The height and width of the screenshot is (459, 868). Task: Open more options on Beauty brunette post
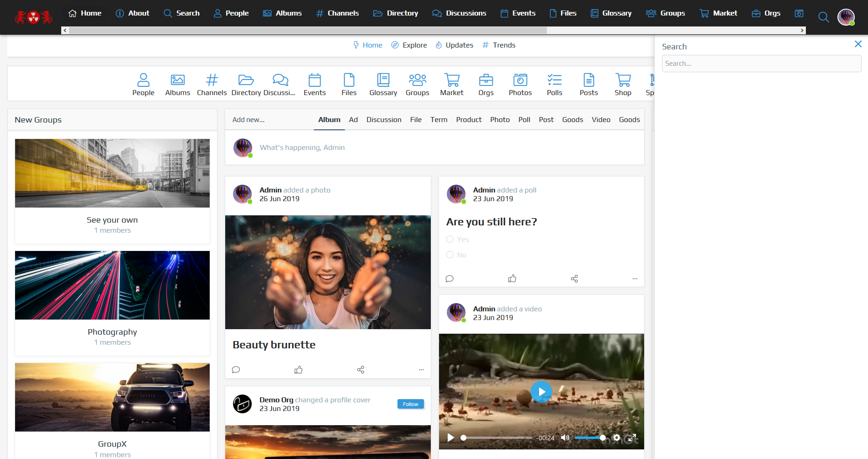click(x=421, y=370)
